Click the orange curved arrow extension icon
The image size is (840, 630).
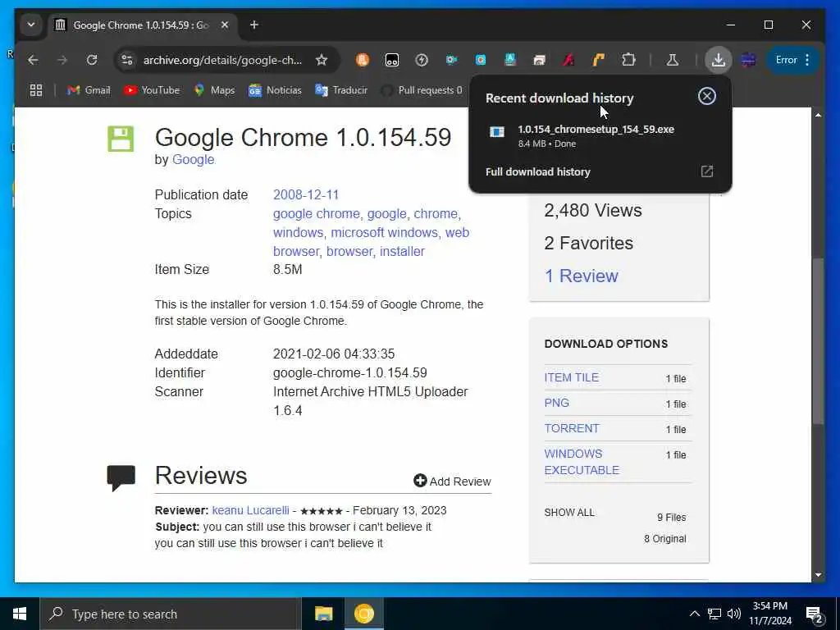click(x=598, y=60)
